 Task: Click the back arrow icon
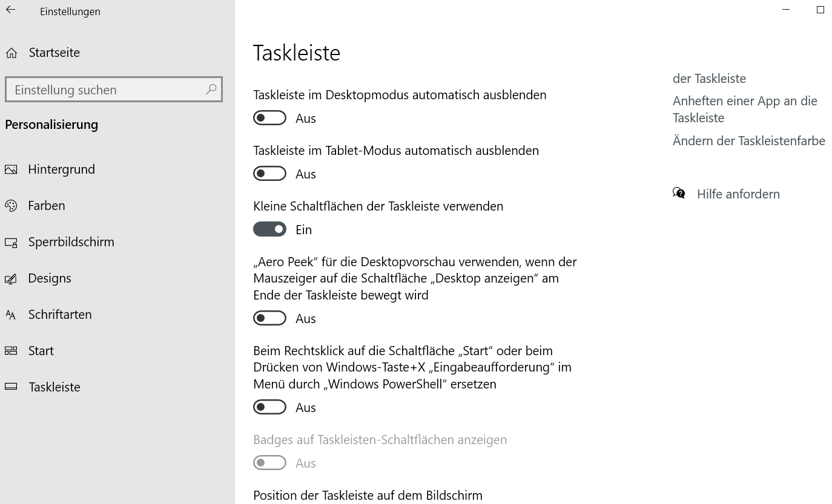[11, 10]
